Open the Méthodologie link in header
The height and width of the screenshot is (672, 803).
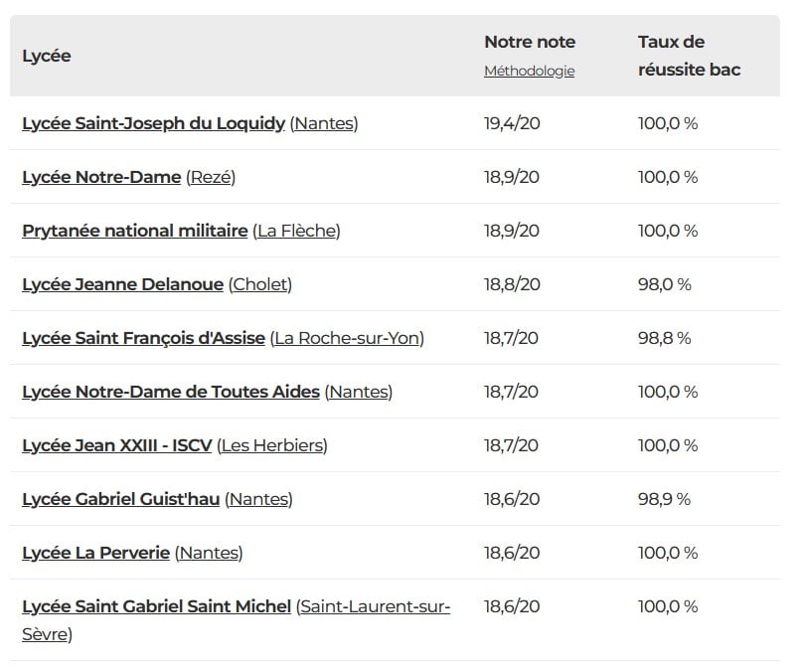tap(529, 72)
